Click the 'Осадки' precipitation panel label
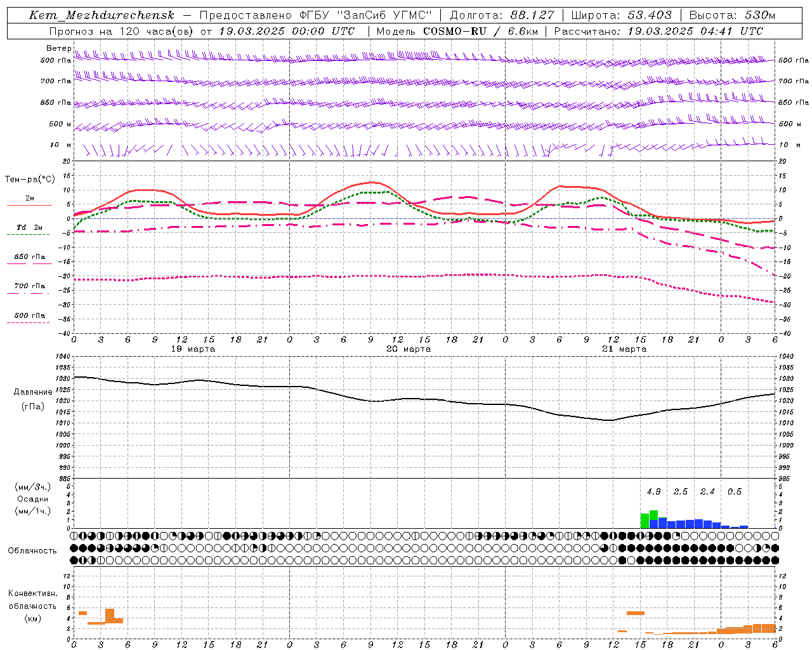This screenshot has height=650, width=812. click(x=33, y=499)
